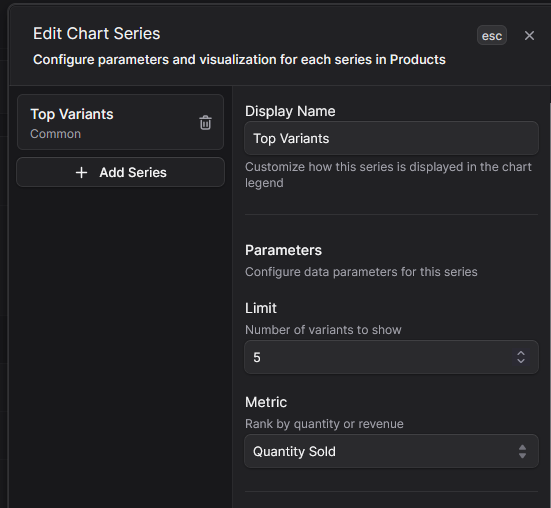This screenshot has width=551, height=508.
Task: Click the Edit Chart Series title
Action: pyautogui.click(x=97, y=34)
